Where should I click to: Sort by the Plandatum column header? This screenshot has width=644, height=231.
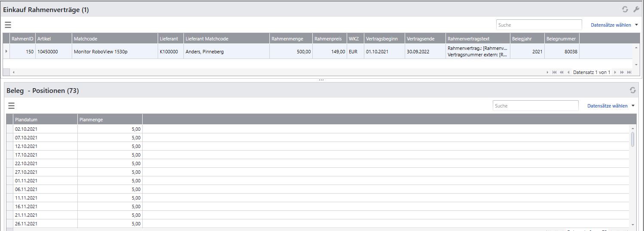[x=45, y=120]
